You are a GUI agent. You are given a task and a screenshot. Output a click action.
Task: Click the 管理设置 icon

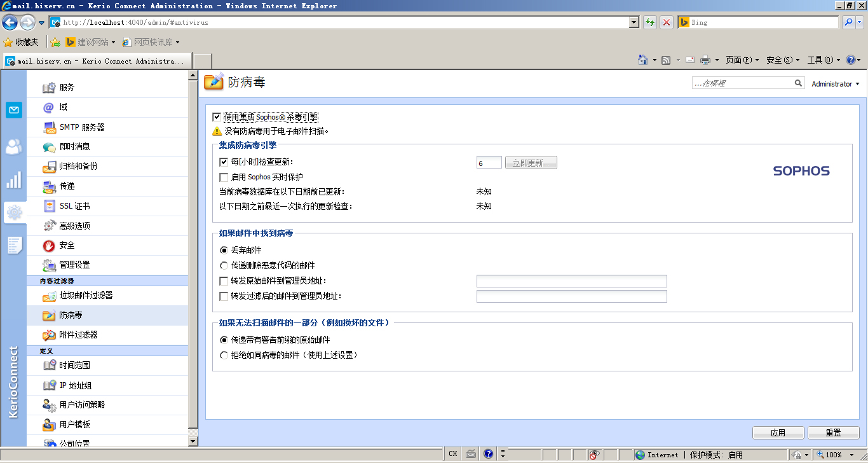(x=49, y=265)
